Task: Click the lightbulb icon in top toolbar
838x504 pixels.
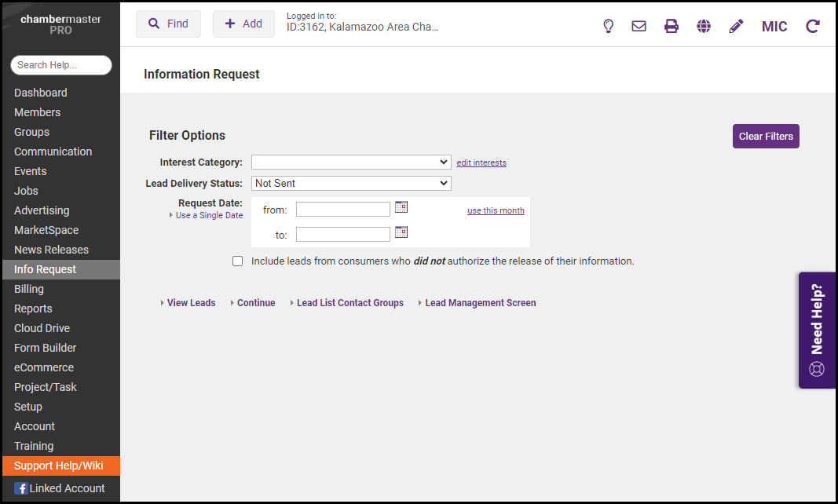Action: tap(608, 26)
